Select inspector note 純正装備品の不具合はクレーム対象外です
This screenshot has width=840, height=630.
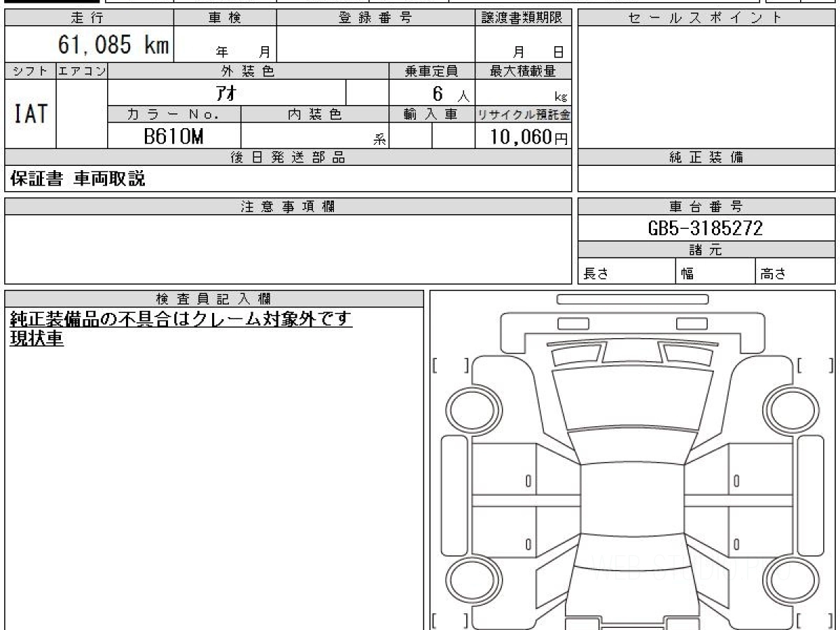pos(181,319)
